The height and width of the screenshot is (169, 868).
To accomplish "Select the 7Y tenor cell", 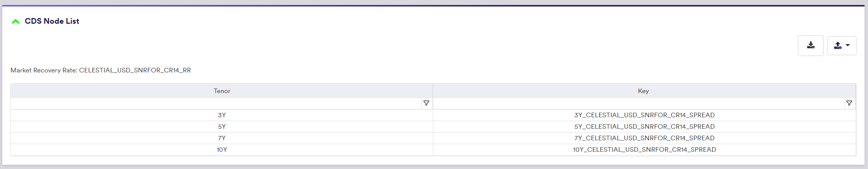I will [x=222, y=138].
